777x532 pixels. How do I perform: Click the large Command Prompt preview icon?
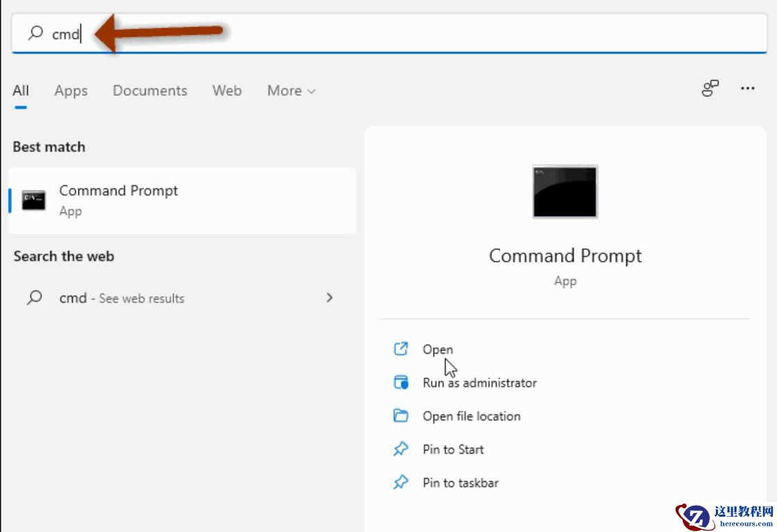(565, 191)
